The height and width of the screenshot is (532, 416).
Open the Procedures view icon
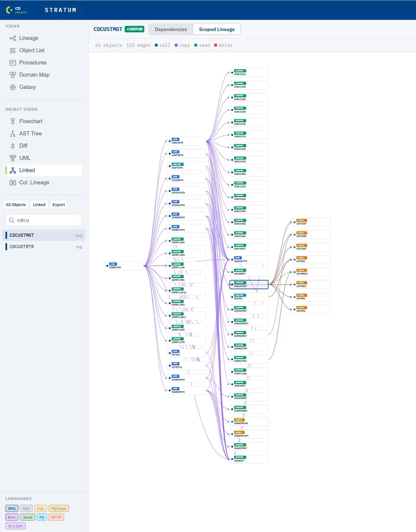[12, 63]
